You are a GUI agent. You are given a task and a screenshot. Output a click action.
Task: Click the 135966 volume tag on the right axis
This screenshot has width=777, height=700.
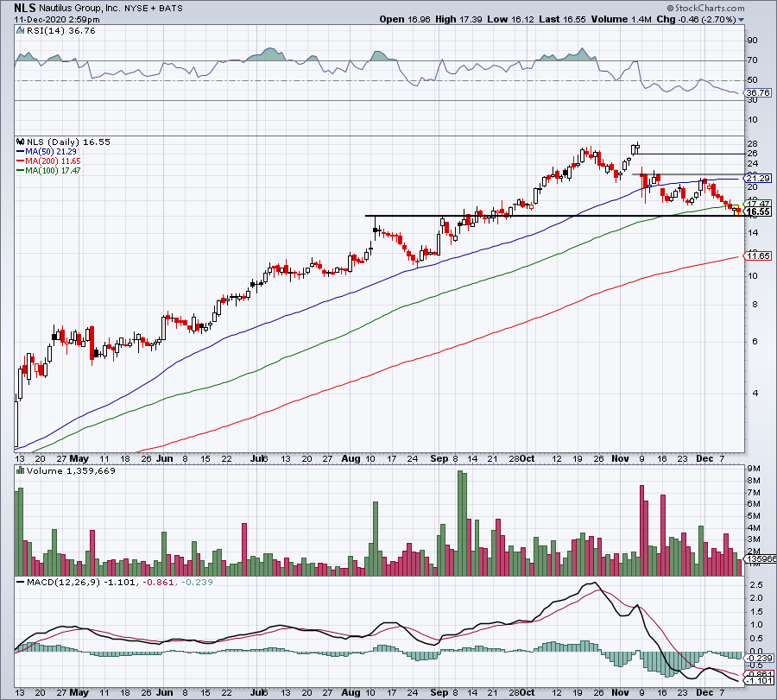(761, 558)
